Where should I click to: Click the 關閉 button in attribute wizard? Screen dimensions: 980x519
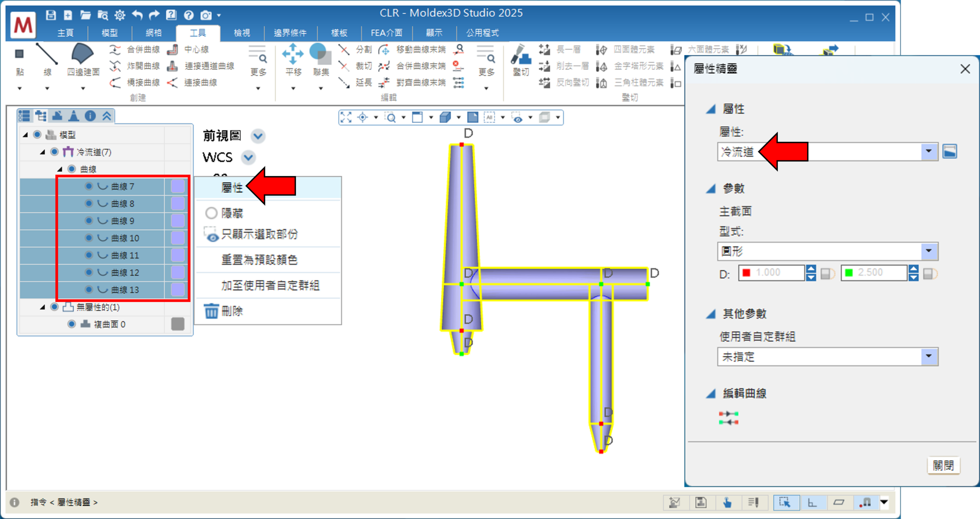click(x=943, y=465)
